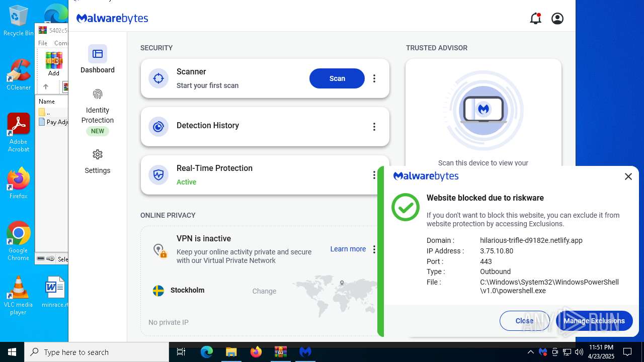Click the Real-Time Protection shield icon
The height and width of the screenshot is (362, 644).
[x=158, y=175]
